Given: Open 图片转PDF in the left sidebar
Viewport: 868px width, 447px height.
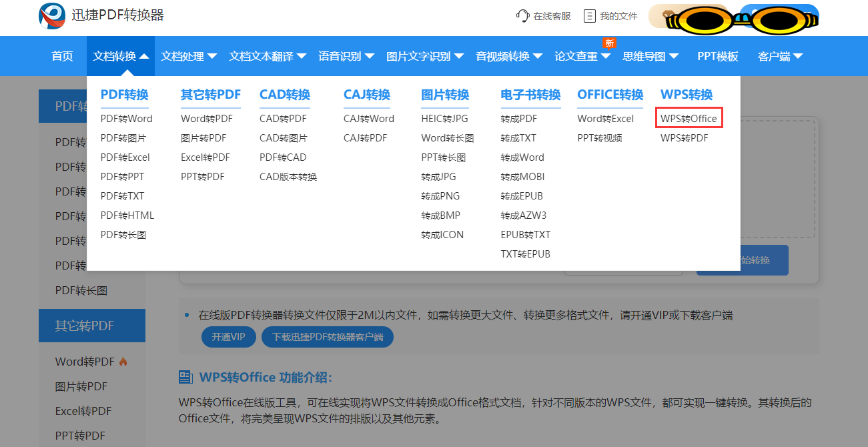Looking at the screenshot, I should (x=81, y=386).
